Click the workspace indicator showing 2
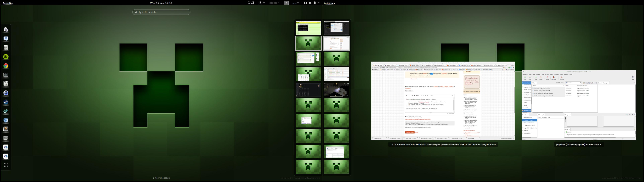This screenshot has width=644, height=182. (286, 3)
